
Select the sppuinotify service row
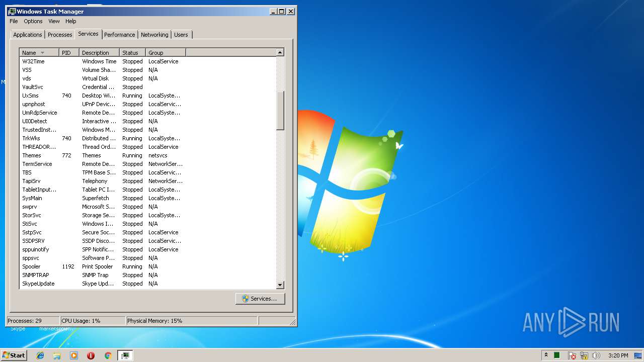148,249
